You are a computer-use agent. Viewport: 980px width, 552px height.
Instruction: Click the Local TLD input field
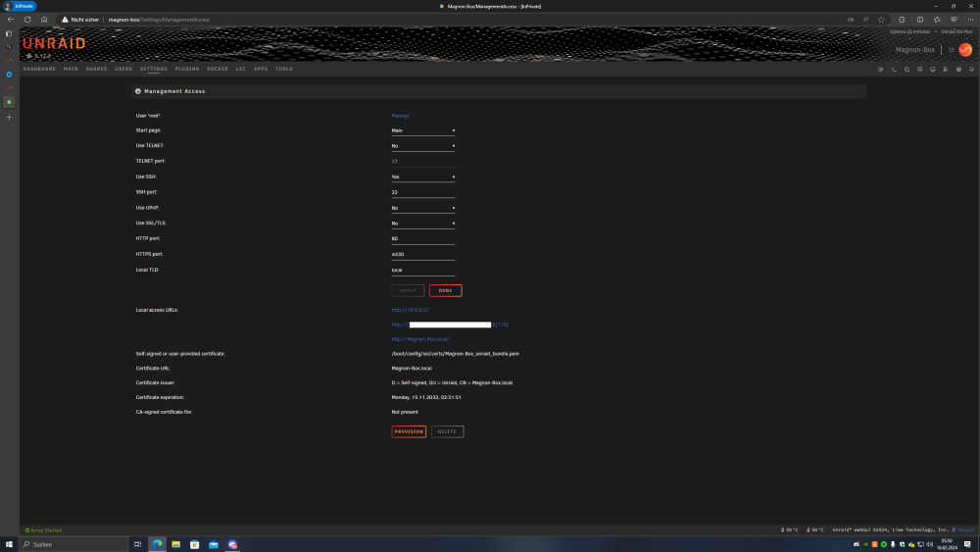coord(423,270)
